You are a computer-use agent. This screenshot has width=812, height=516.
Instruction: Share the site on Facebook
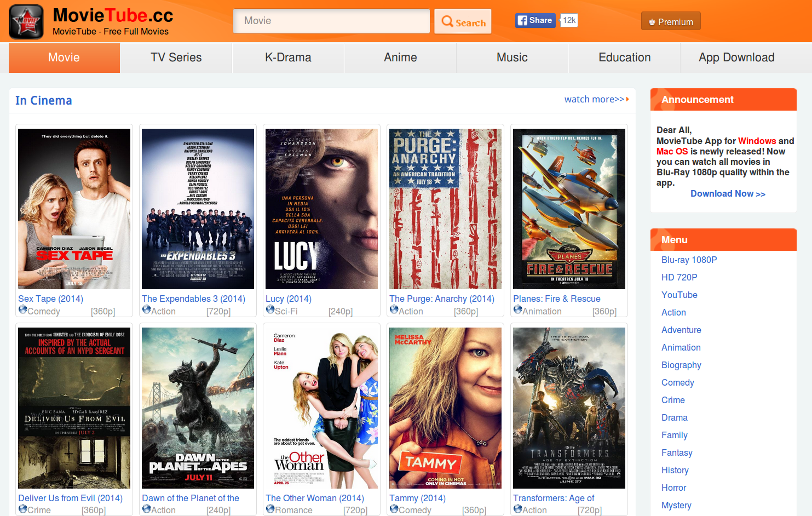click(x=535, y=20)
